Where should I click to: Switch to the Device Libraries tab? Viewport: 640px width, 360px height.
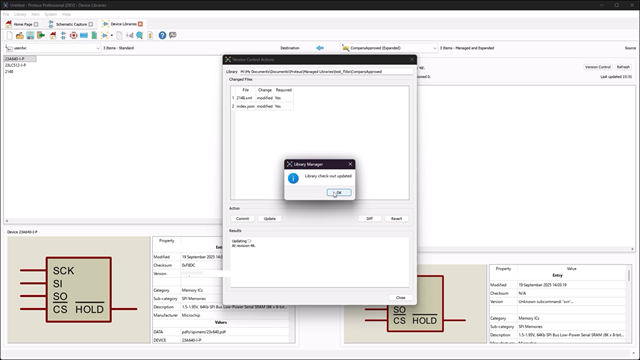pyautogui.click(x=123, y=24)
